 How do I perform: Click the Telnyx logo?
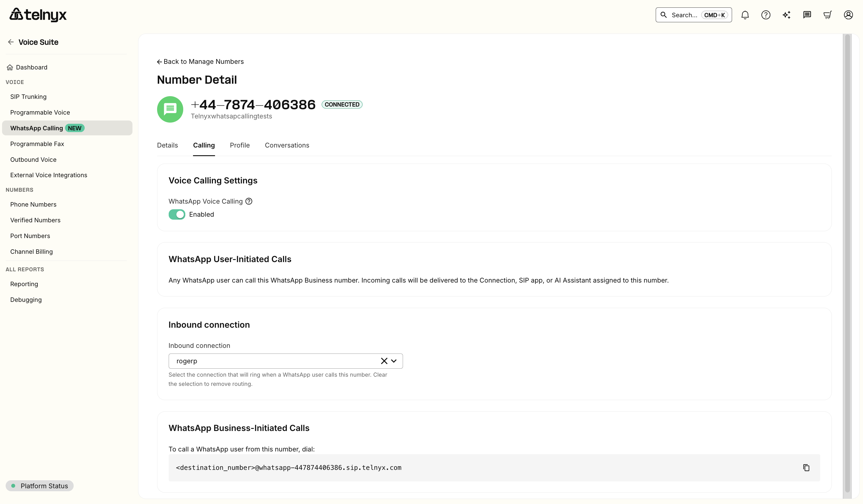(38, 15)
